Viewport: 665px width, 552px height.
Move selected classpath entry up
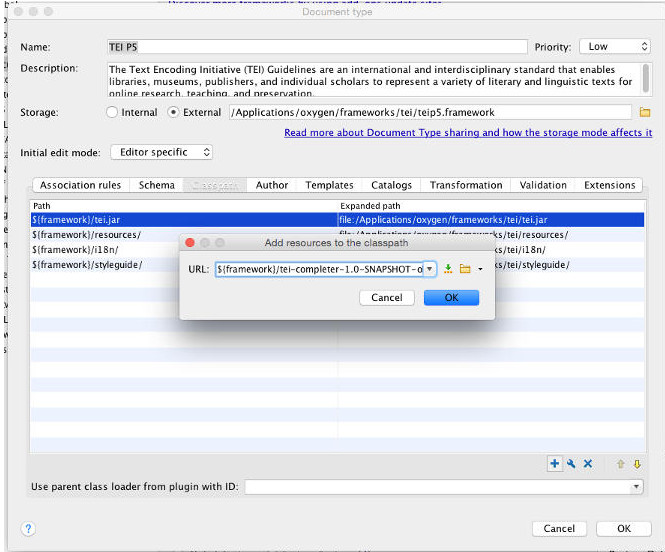[620, 464]
